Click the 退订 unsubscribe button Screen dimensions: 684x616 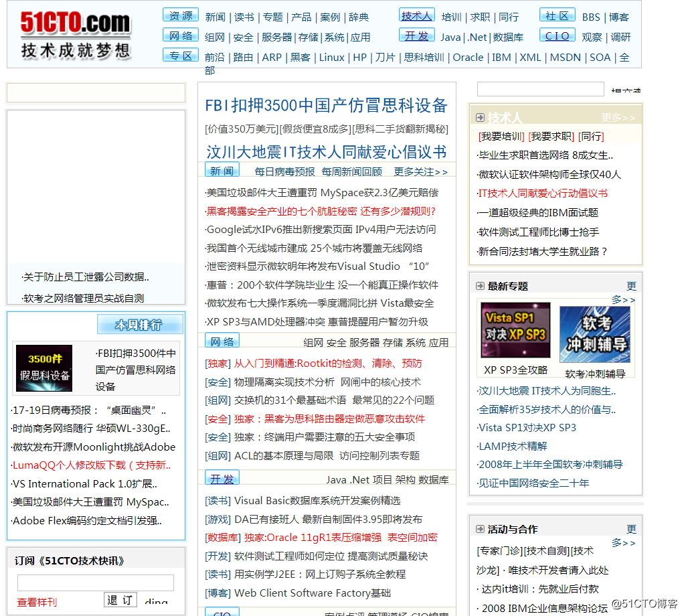click(x=120, y=600)
